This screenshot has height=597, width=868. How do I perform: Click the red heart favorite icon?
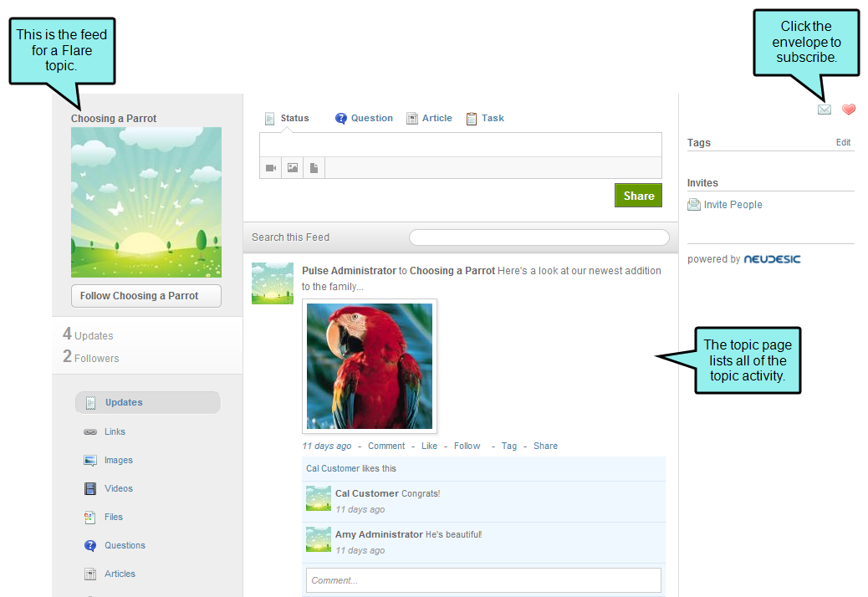849,110
